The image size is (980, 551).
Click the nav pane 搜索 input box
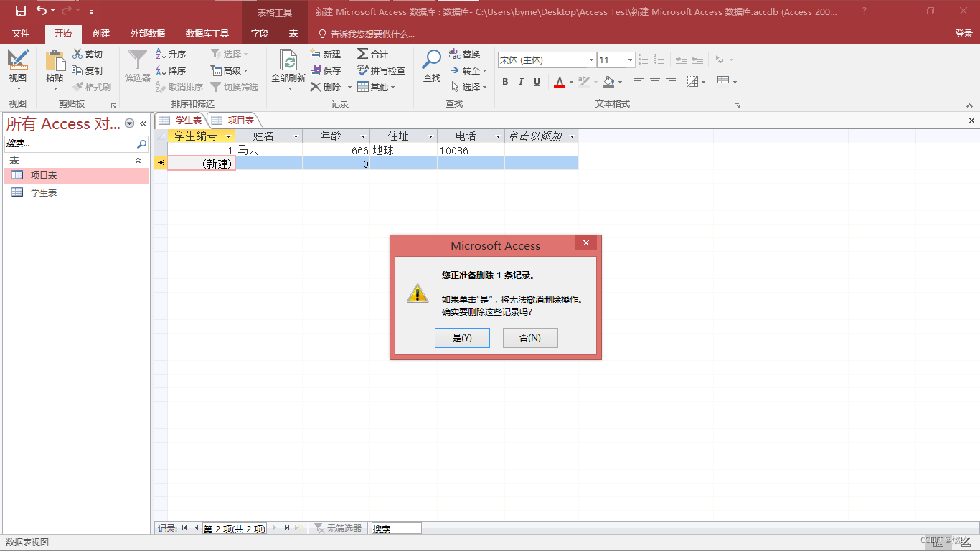coord(70,144)
